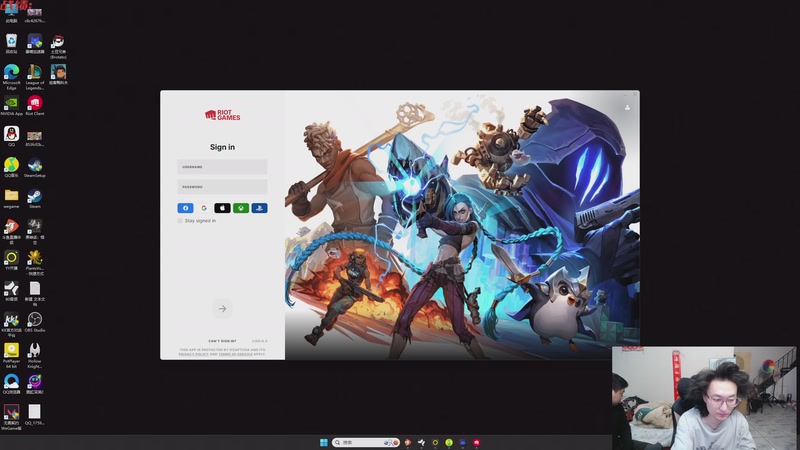Viewport: 800px width, 450px height.
Task: Open the Windows Start button on the taskbar
Action: 323,442
